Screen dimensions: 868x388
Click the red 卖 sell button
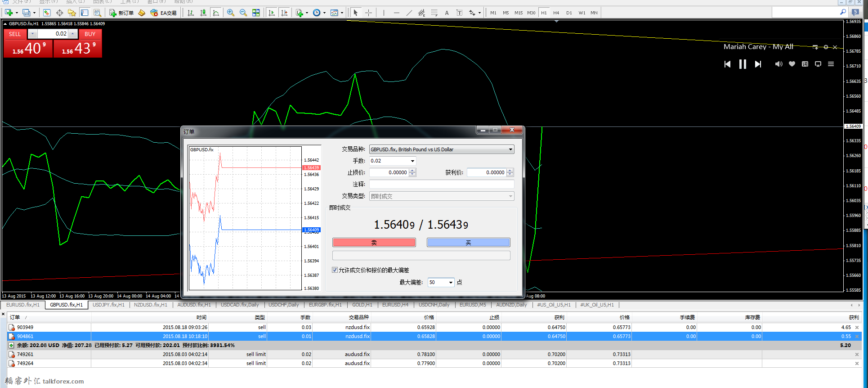[x=374, y=243]
